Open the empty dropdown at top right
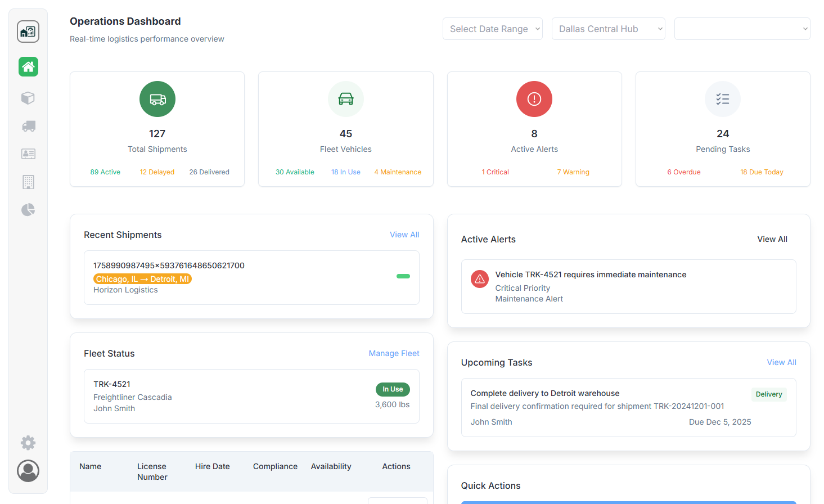This screenshot has width=824, height=504. coord(742,29)
